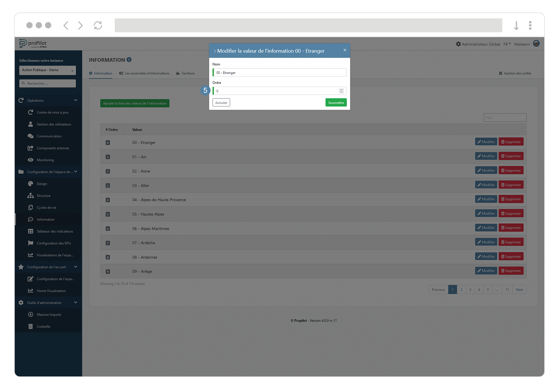Collapse the Outils d'administration section
This screenshot has width=559, height=392.
[x=75, y=302]
